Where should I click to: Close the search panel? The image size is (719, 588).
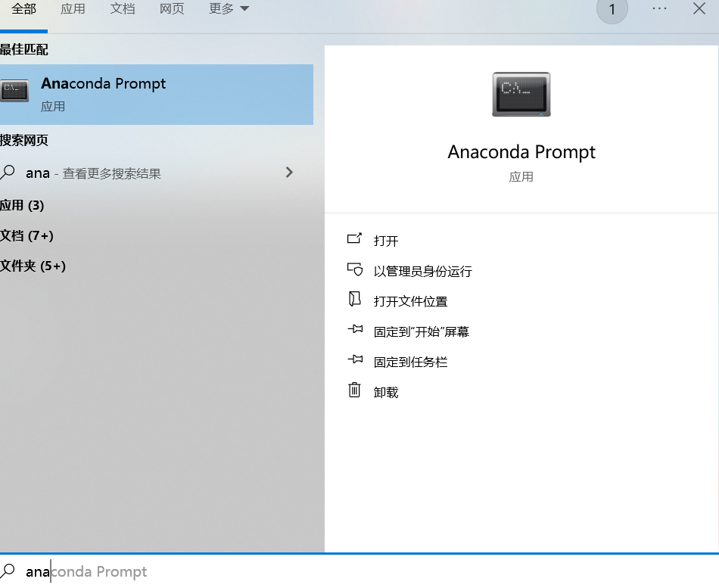pyautogui.click(x=699, y=9)
